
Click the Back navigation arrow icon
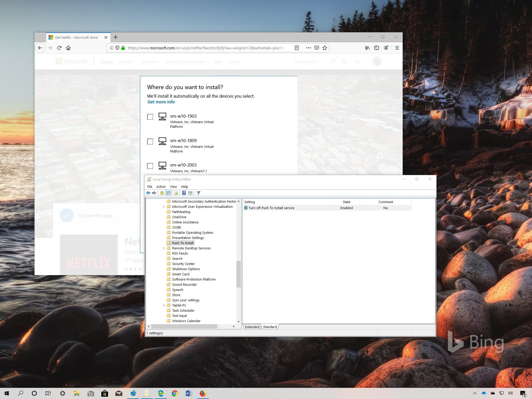coord(41,47)
